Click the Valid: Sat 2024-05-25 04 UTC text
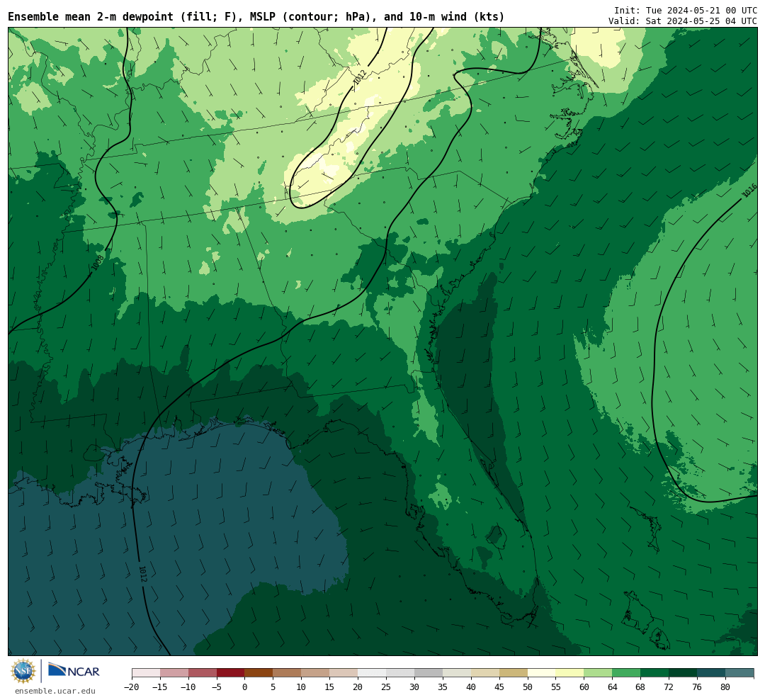 [683, 21]
